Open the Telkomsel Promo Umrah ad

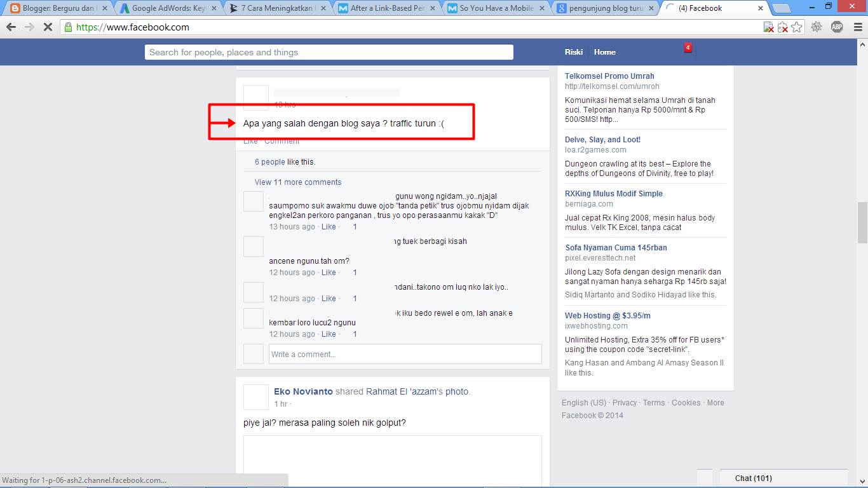[609, 76]
